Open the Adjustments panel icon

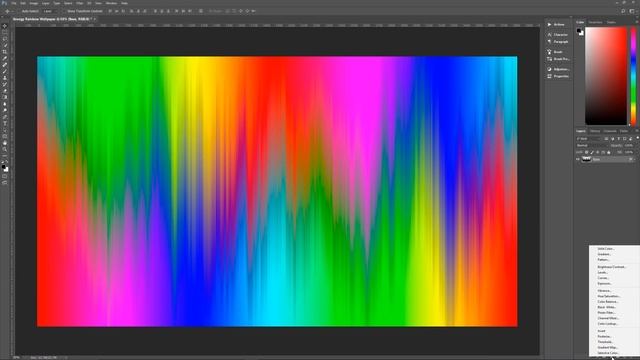click(x=549, y=69)
